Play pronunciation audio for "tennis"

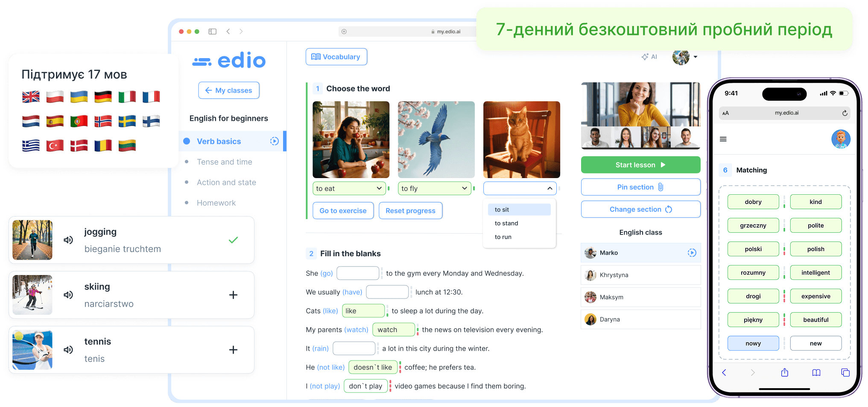click(x=68, y=350)
